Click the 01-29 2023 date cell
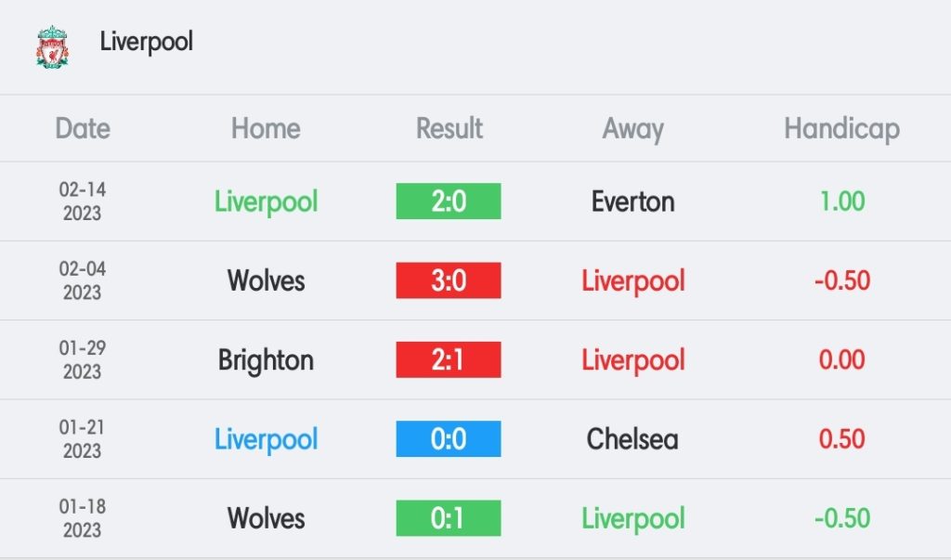The image size is (951, 560). (x=83, y=359)
